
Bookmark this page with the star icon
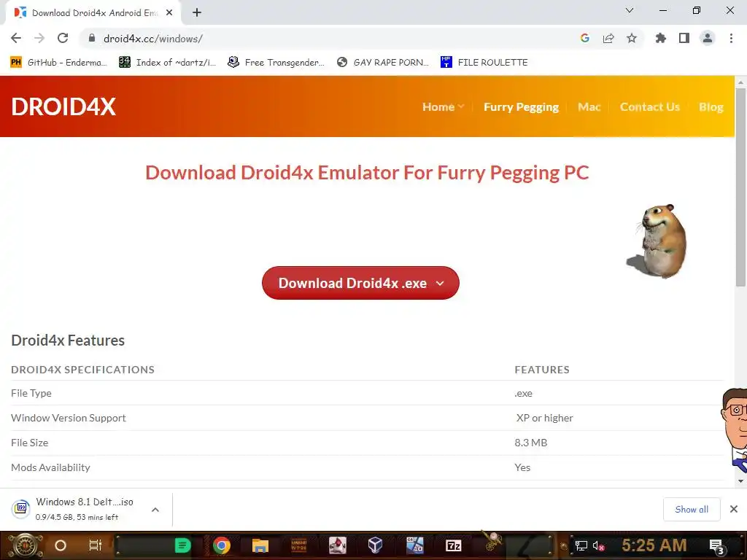(x=632, y=38)
